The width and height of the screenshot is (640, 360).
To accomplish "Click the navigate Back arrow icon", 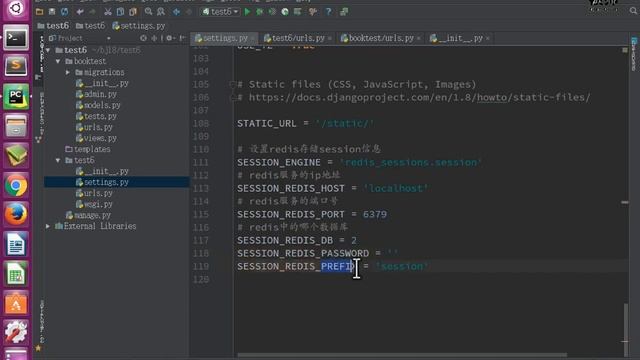I will [x=176, y=12].
